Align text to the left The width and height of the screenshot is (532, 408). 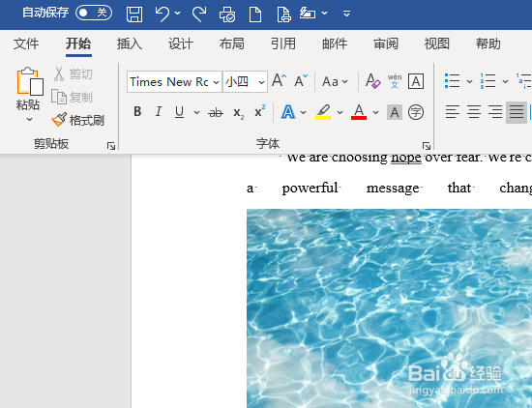coord(453,112)
